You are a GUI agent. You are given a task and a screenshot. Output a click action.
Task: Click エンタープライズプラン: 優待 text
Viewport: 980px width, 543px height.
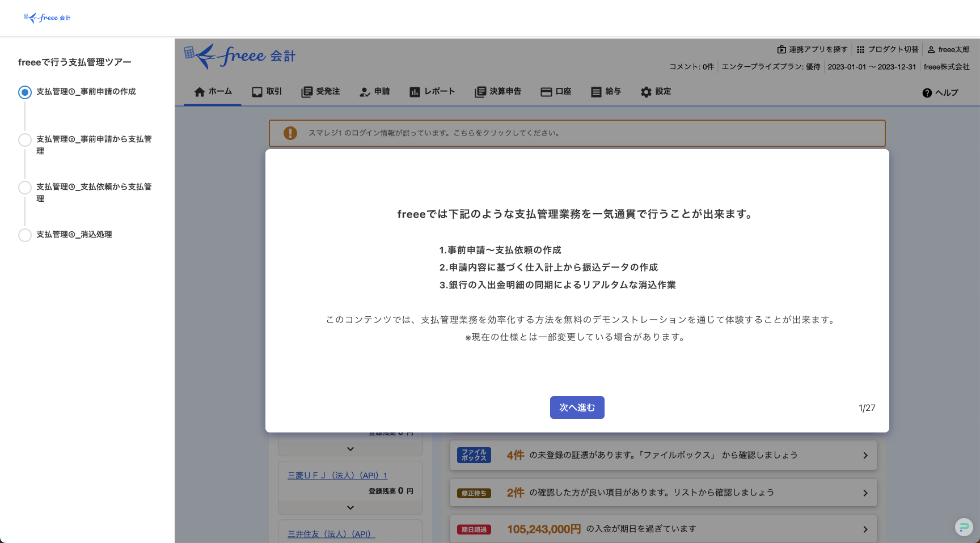pyautogui.click(x=771, y=67)
